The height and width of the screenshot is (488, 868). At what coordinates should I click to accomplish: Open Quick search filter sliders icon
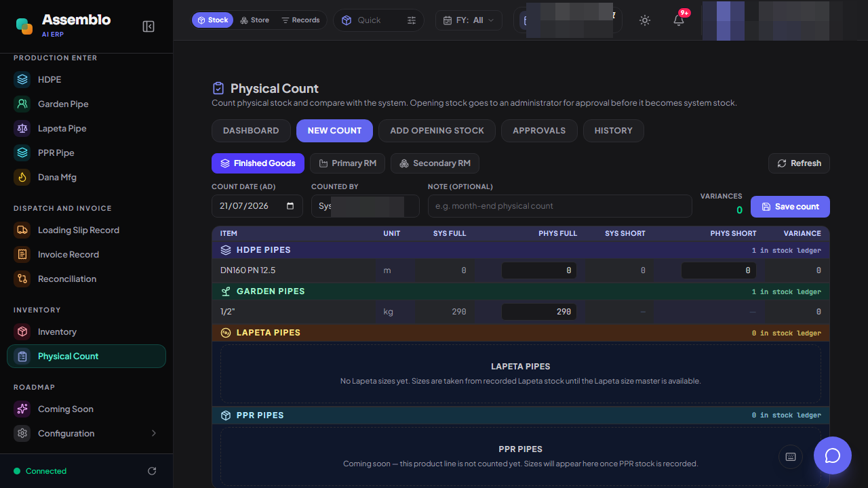[412, 20]
